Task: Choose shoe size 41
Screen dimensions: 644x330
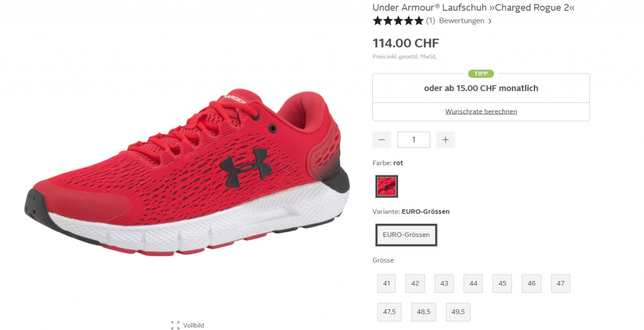Action: click(387, 283)
